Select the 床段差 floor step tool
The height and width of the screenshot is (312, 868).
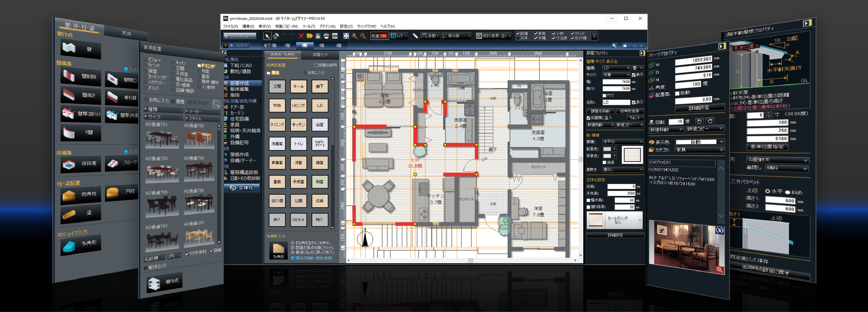81,164
